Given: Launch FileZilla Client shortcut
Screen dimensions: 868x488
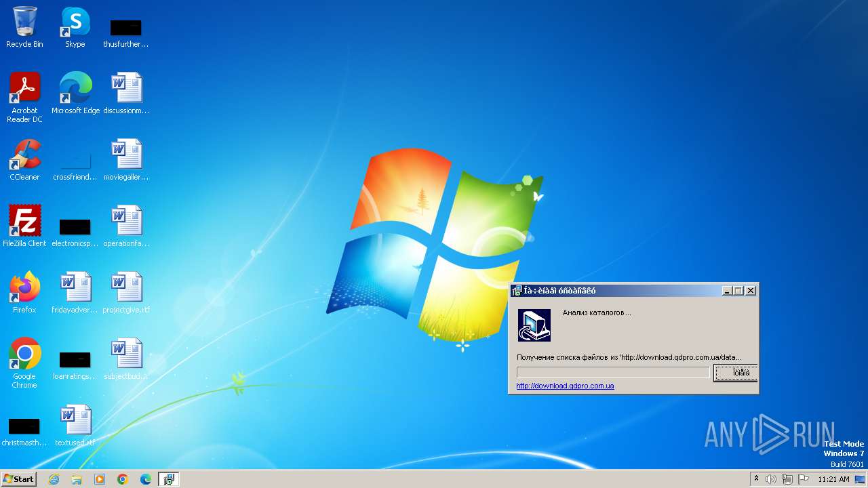Looking at the screenshot, I should click(24, 226).
